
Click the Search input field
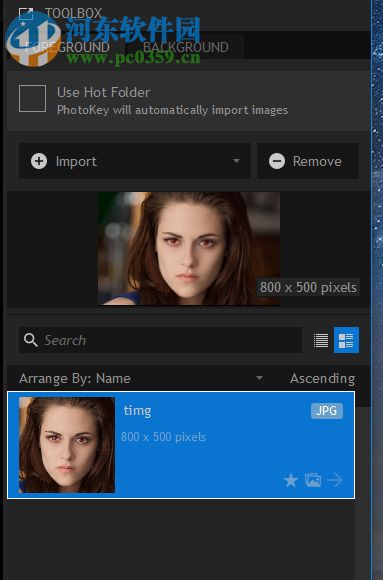click(160, 340)
